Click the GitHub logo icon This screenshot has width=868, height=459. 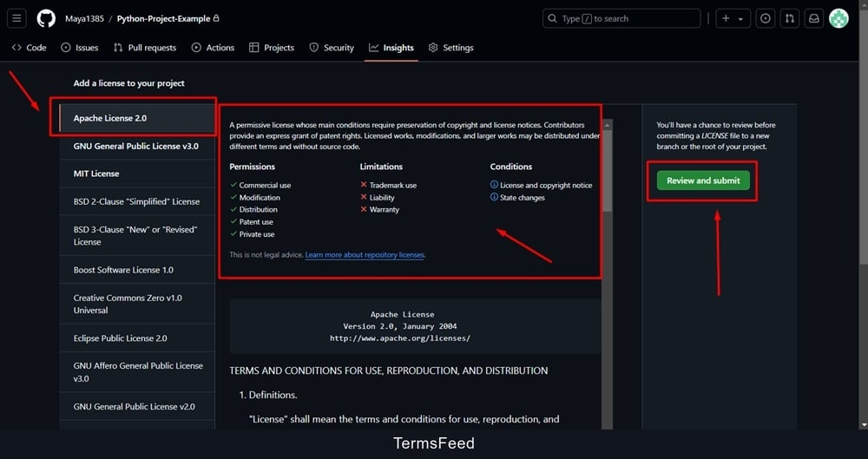point(46,18)
